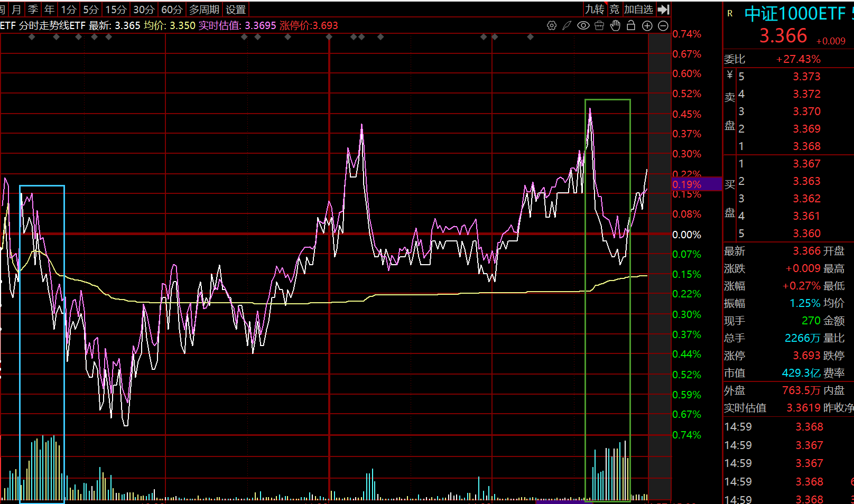Image resolution: width=854 pixels, height=504 pixels.
Task: Toggle the 九转 indicator button
Action: point(595,10)
